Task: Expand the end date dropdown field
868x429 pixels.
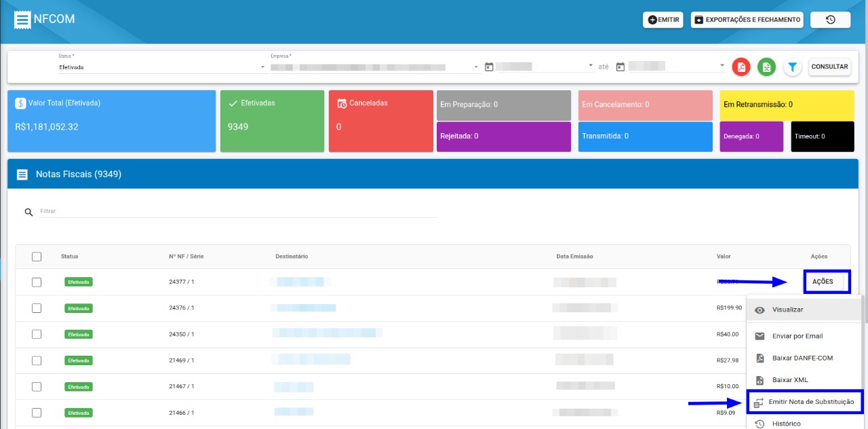Action: (677, 67)
